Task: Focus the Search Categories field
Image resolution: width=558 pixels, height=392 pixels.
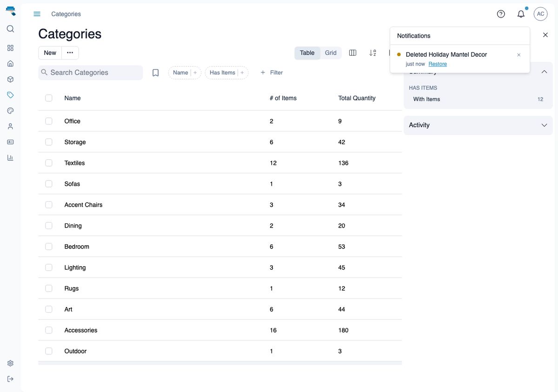Action: [x=91, y=72]
